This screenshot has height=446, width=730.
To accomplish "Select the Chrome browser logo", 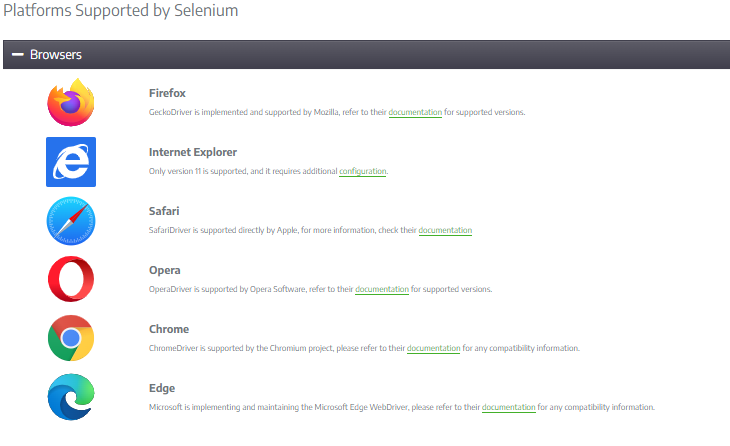I will tap(71, 338).
